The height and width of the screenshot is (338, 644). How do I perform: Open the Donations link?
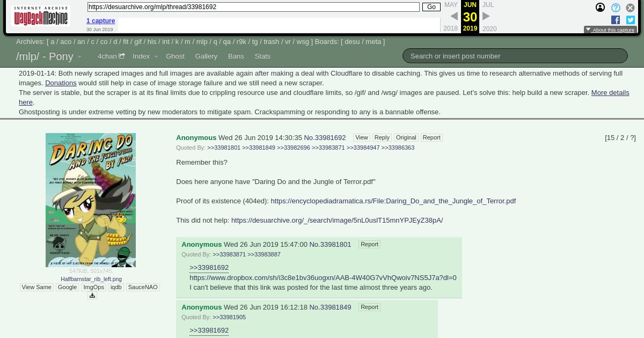(61, 83)
